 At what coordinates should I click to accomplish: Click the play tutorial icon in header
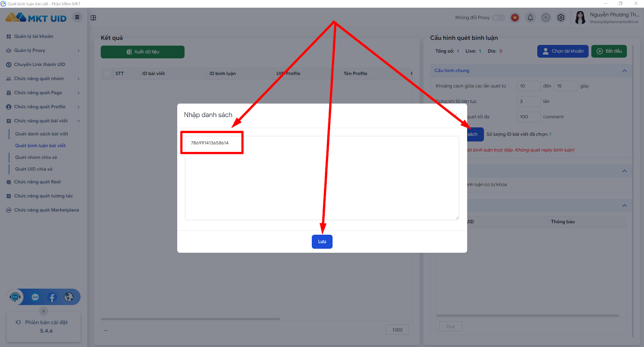click(546, 18)
